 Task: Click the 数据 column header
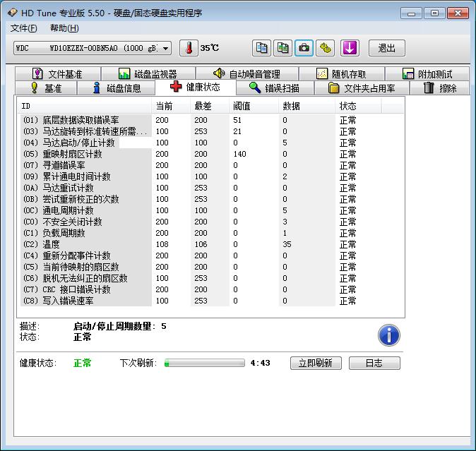click(x=307, y=106)
